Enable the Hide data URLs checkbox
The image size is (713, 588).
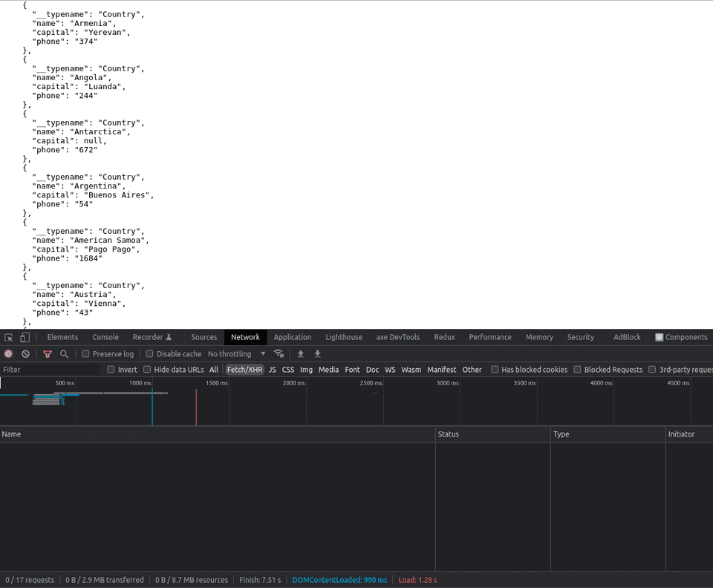tap(147, 370)
